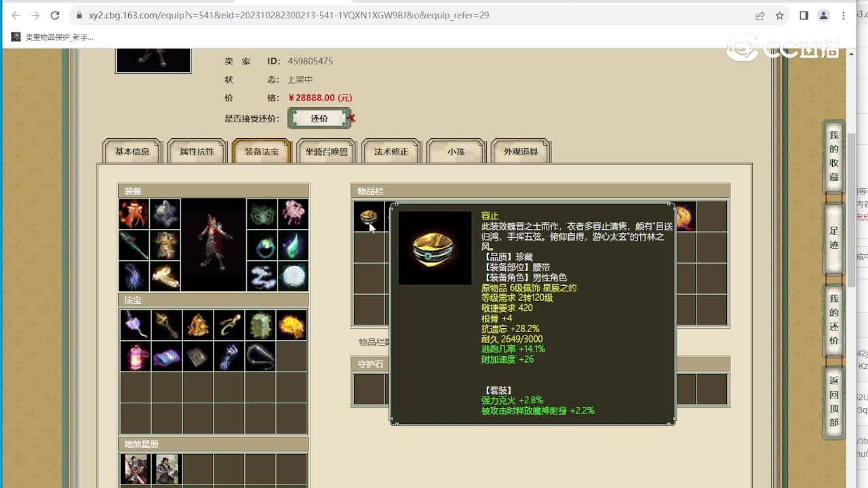Select the purple-blue book 法宝 icon
Image resolution: width=868 pixels, height=488 pixels.
(x=166, y=357)
